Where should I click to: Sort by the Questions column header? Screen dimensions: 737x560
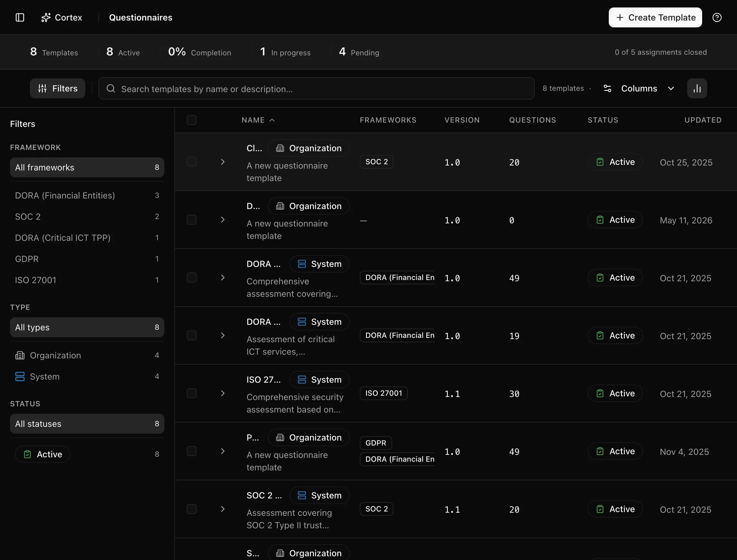(533, 120)
